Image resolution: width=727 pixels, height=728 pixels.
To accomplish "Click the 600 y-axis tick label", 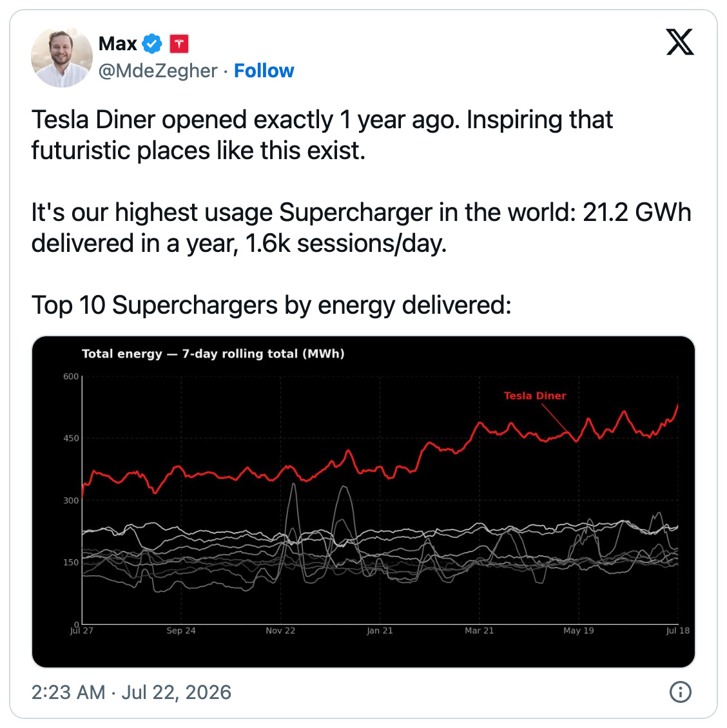I will coord(71,376).
